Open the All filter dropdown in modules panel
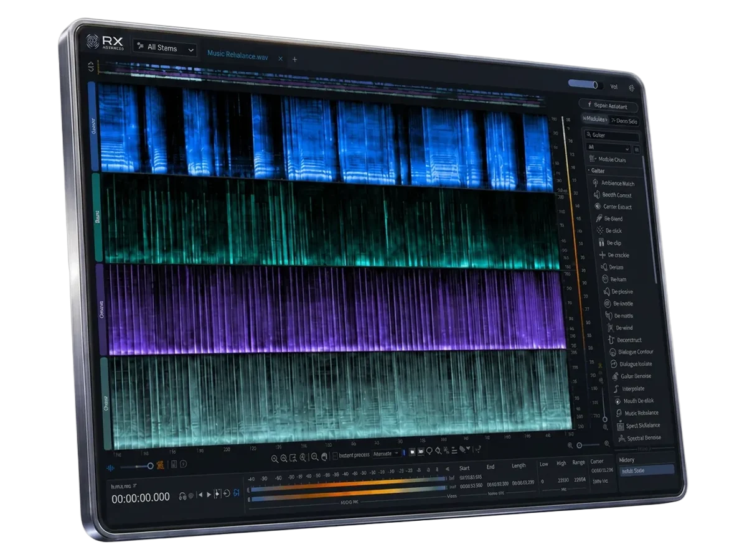 point(608,147)
